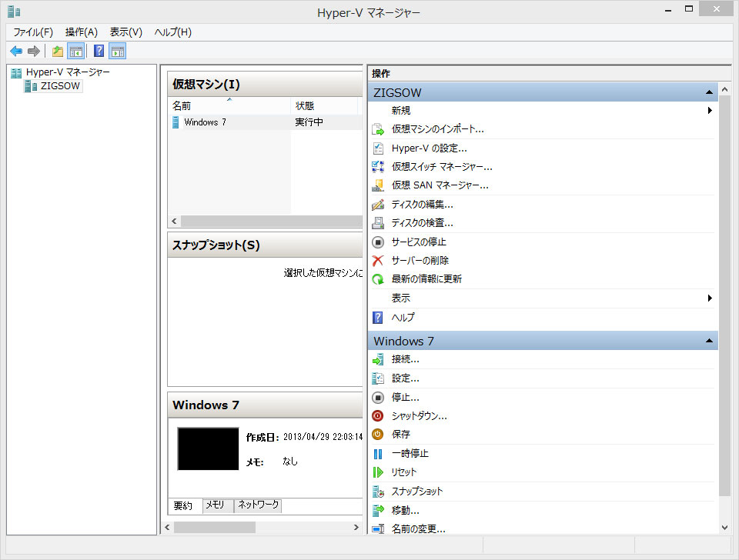Click the Windows 7 VM preview thumbnail

click(x=208, y=449)
